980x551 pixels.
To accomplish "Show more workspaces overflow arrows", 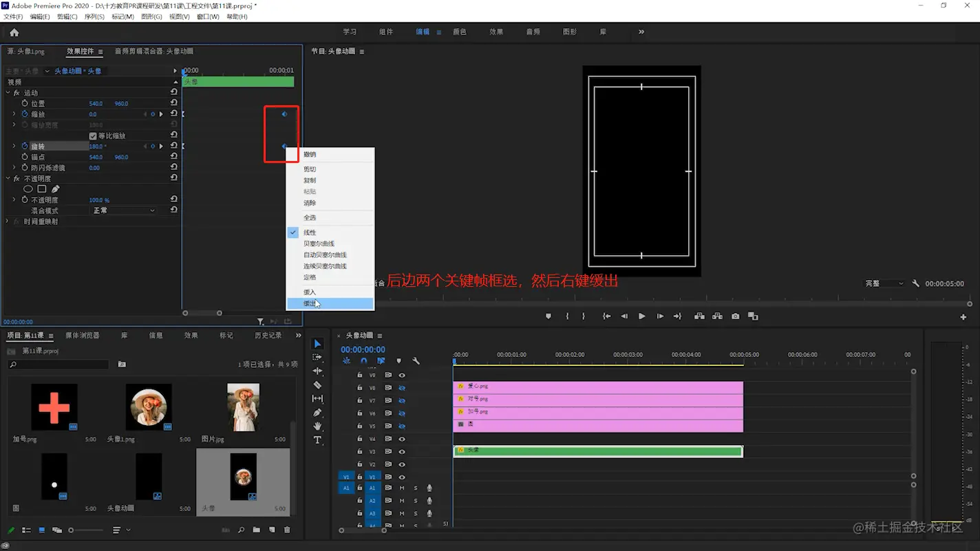I will coord(641,32).
